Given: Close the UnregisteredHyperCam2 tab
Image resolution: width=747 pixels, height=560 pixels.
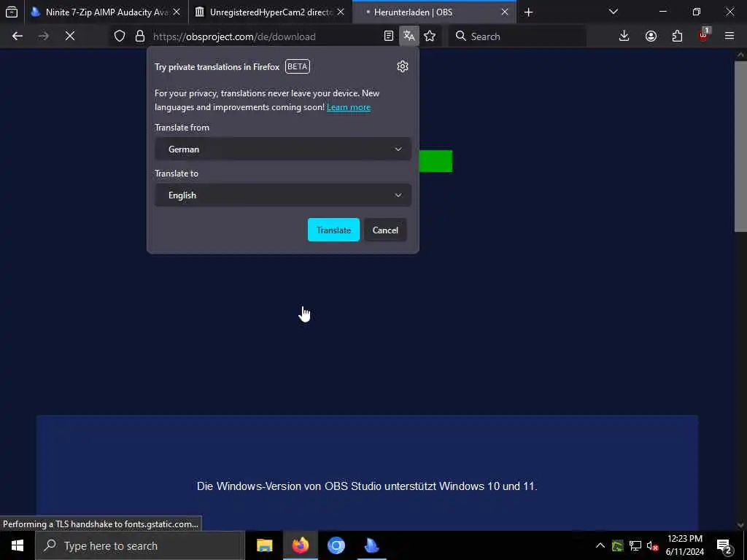Looking at the screenshot, I should tap(341, 12).
